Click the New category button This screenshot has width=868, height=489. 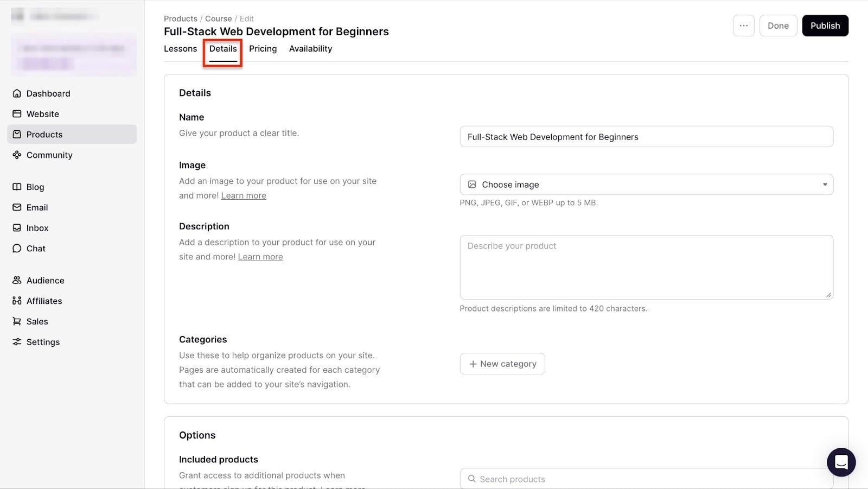(x=502, y=364)
